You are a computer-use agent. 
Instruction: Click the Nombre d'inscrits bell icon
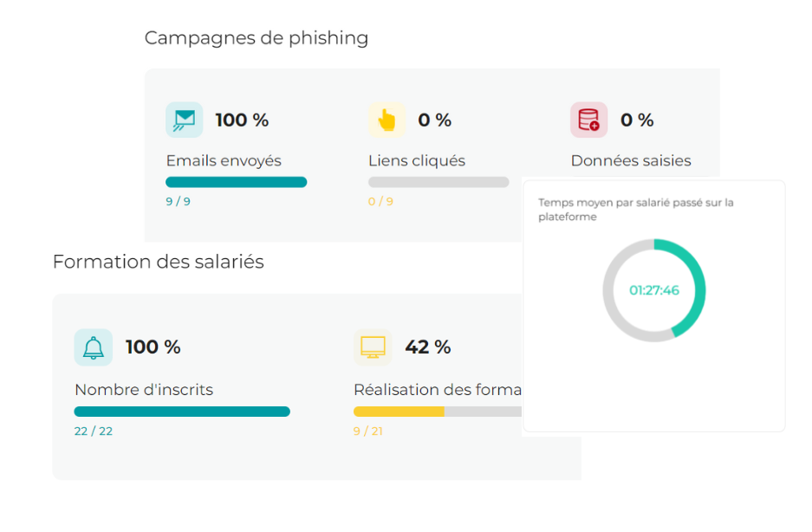tap(93, 347)
